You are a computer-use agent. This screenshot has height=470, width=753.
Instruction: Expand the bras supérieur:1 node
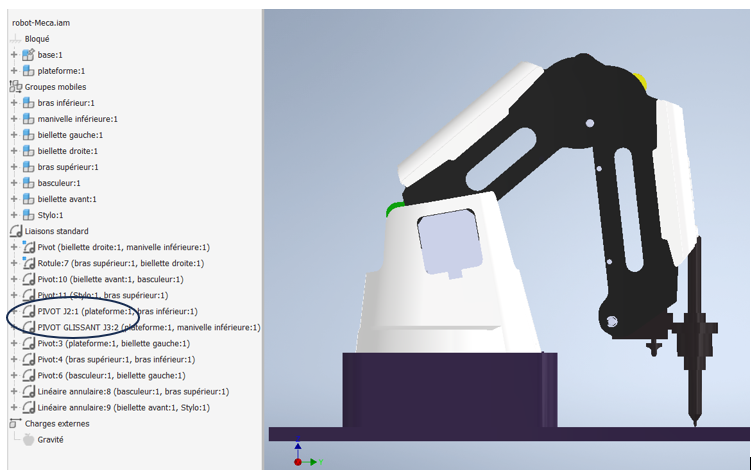[x=14, y=167]
